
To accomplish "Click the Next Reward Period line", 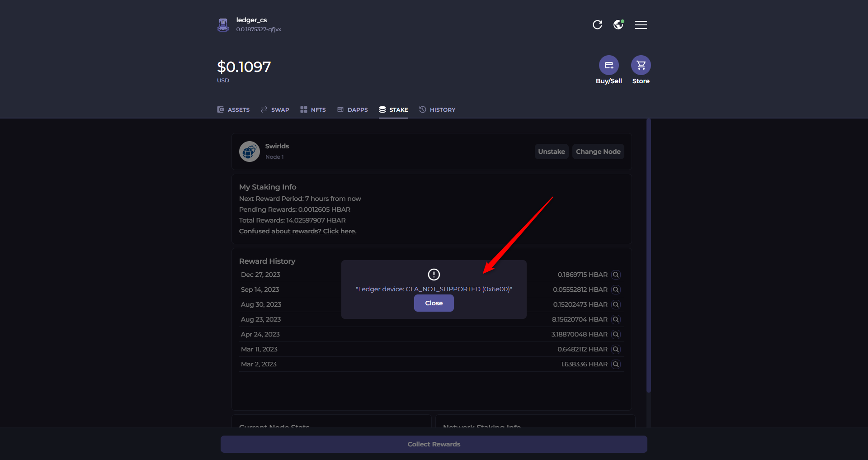I will [300, 199].
